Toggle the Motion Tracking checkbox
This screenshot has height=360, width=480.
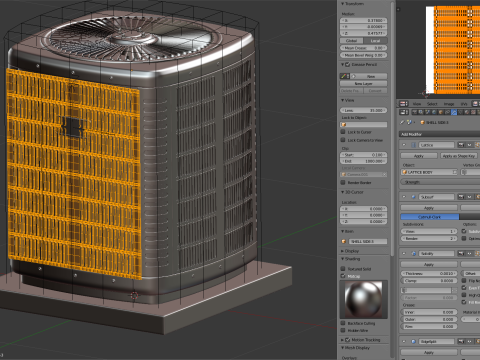click(348, 340)
